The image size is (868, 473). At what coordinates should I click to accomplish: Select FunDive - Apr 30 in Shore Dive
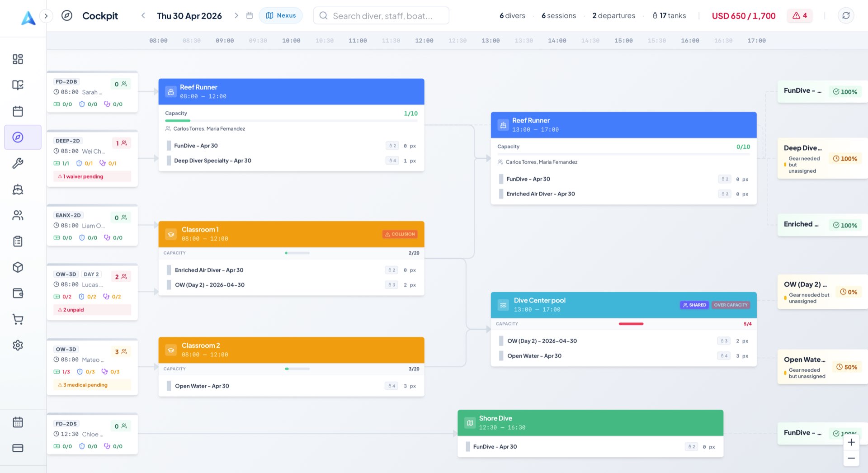click(590, 447)
